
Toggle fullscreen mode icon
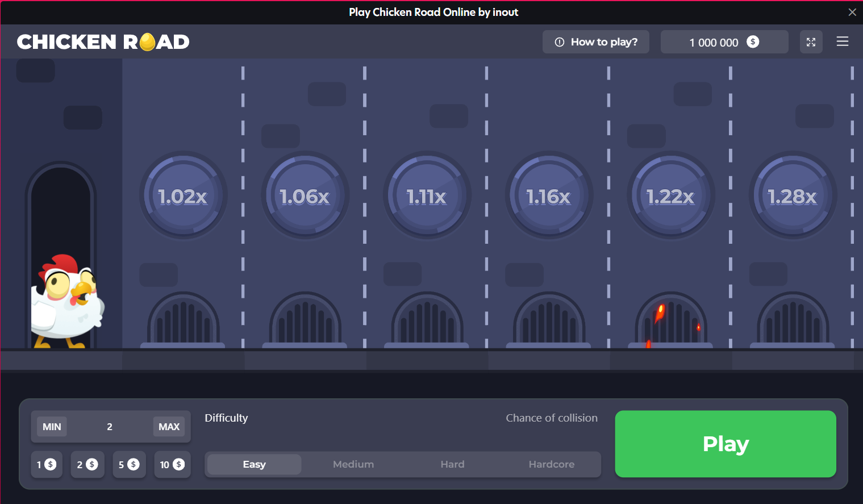pos(811,42)
